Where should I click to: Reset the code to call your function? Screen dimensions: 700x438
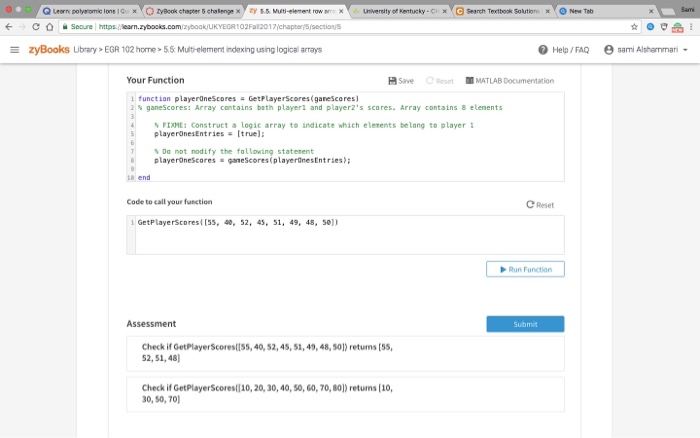tap(540, 205)
